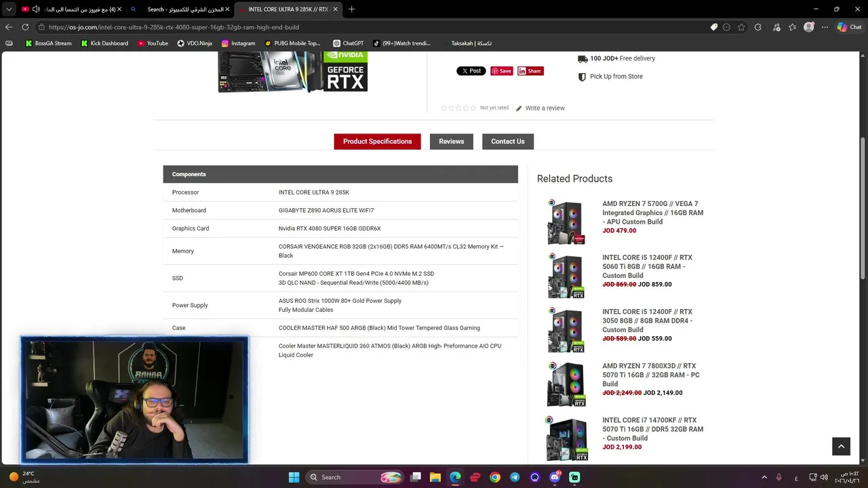Select the Product Specifications tab
Image resolution: width=868 pixels, height=488 pixels.
pyautogui.click(x=377, y=142)
